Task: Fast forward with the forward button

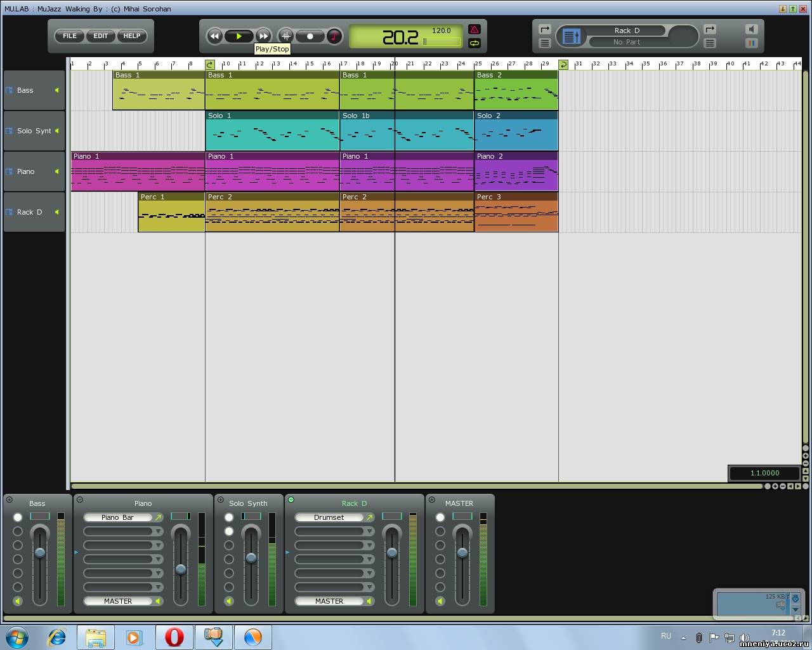Action: point(263,36)
